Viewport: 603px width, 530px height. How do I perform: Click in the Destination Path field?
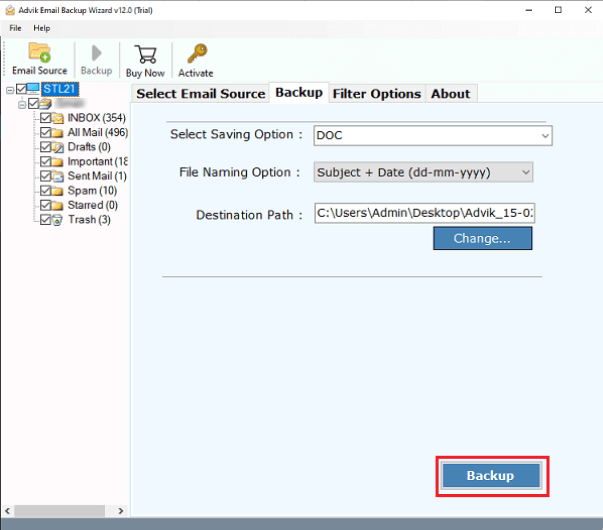click(425, 213)
